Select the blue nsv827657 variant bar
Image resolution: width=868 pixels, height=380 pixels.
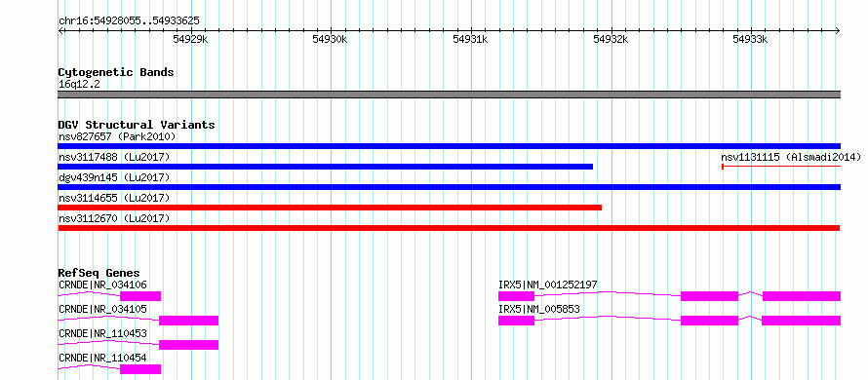[x=449, y=146]
